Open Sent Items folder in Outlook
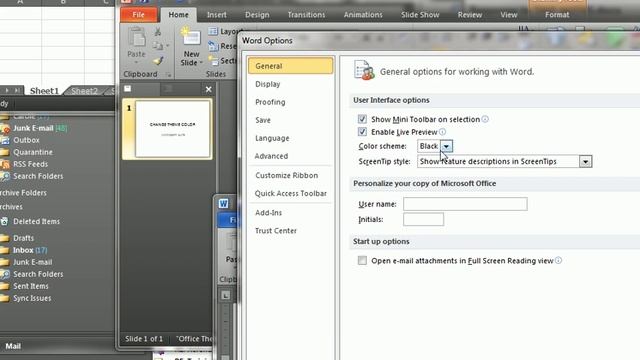 click(x=31, y=286)
